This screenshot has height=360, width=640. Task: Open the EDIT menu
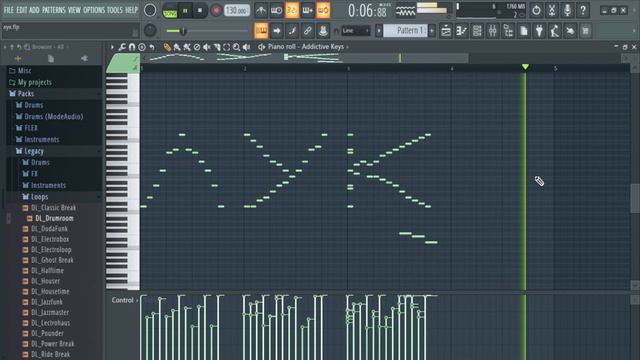pyautogui.click(x=22, y=10)
